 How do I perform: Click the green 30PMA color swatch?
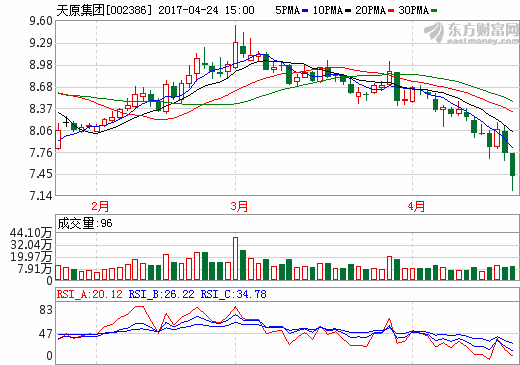pyautogui.click(x=434, y=11)
